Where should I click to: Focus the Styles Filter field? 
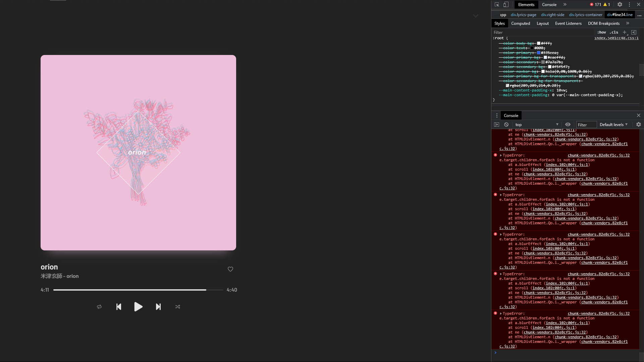(543, 33)
